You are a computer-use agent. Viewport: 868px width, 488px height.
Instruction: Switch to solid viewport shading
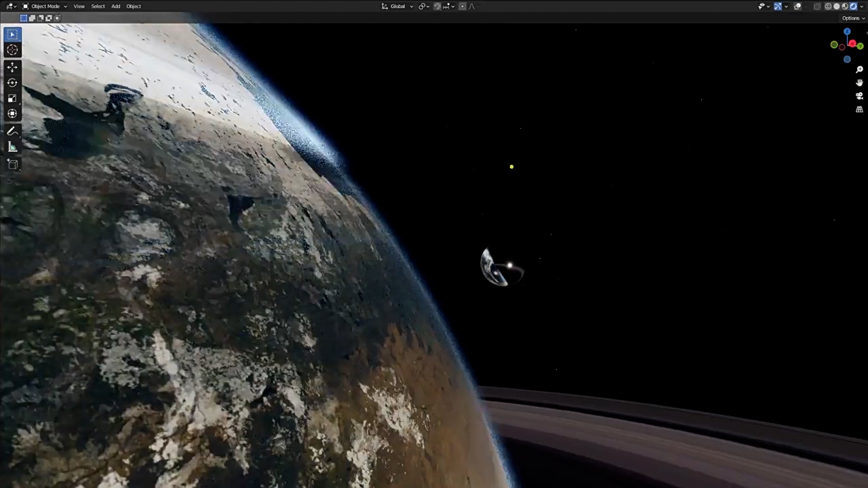(x=837, y=6)
